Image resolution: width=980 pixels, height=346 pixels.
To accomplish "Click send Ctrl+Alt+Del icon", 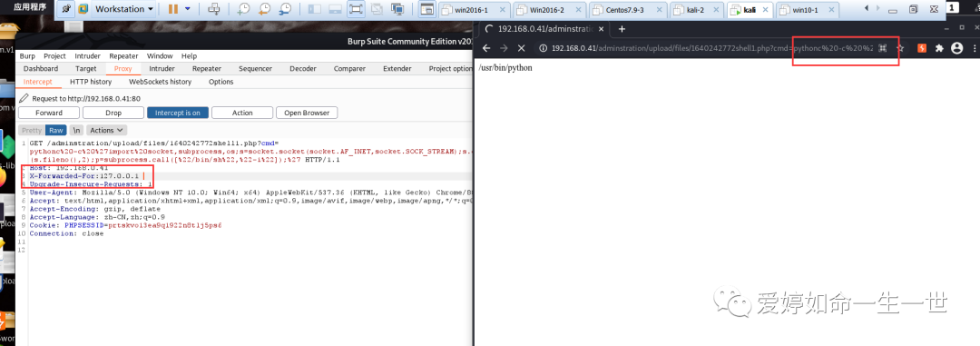I will (214, 9).
